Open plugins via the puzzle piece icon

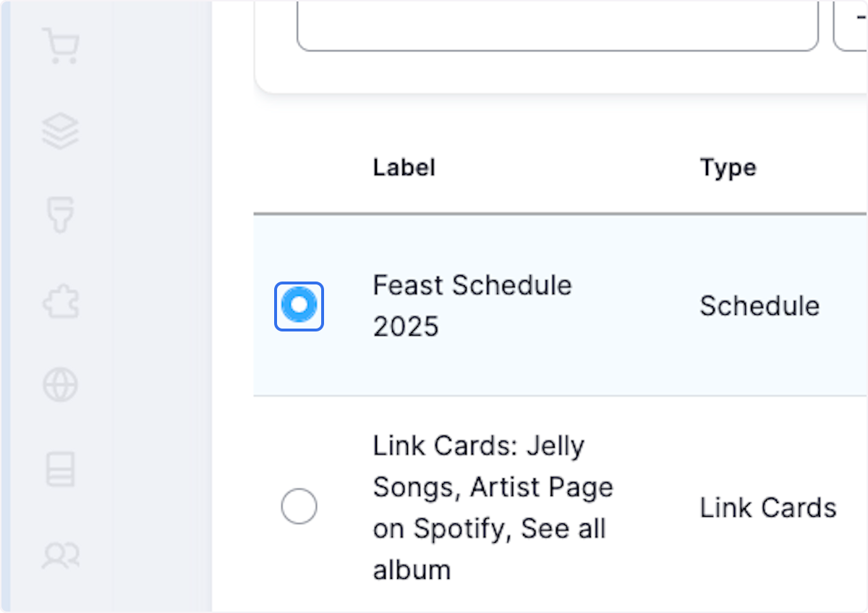coord(61,300)
